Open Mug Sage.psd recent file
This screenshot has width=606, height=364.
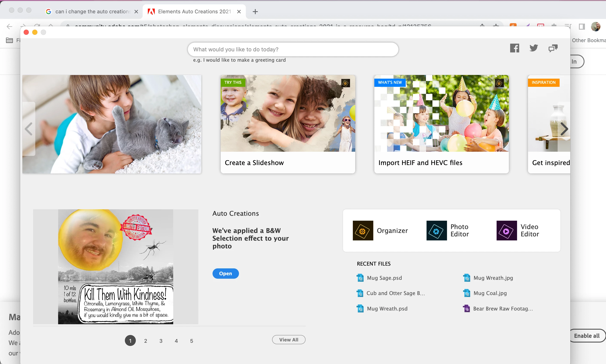pyautogui.click(x=384, y=278)
